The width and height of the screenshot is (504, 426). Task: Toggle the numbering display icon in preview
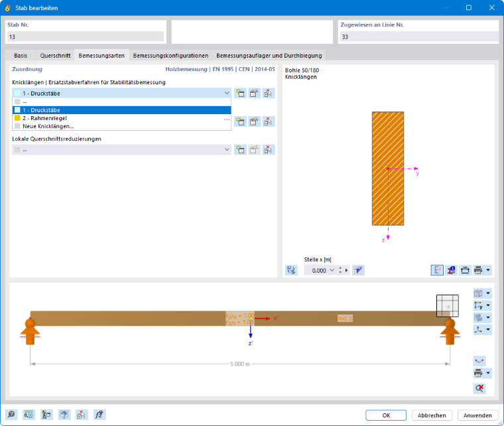pyautogui.click(x=452, y=270)
